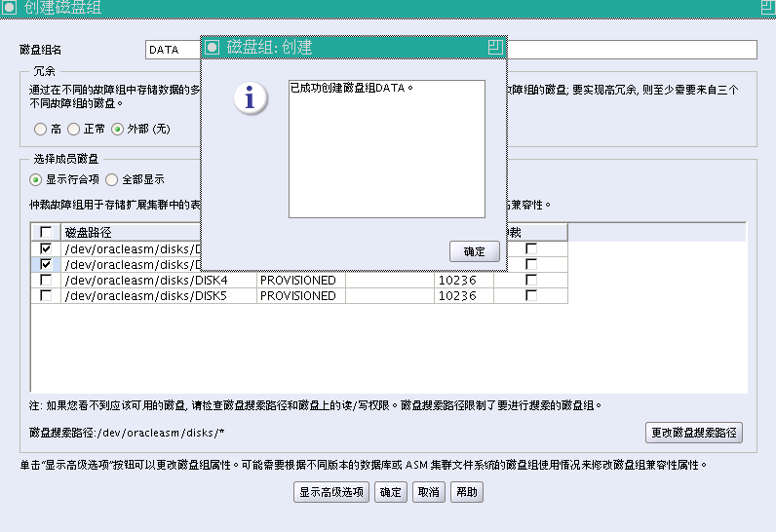Click the blue information icon in the dialog
Viewport: 776px width, 532px height.
pos(251,97)
